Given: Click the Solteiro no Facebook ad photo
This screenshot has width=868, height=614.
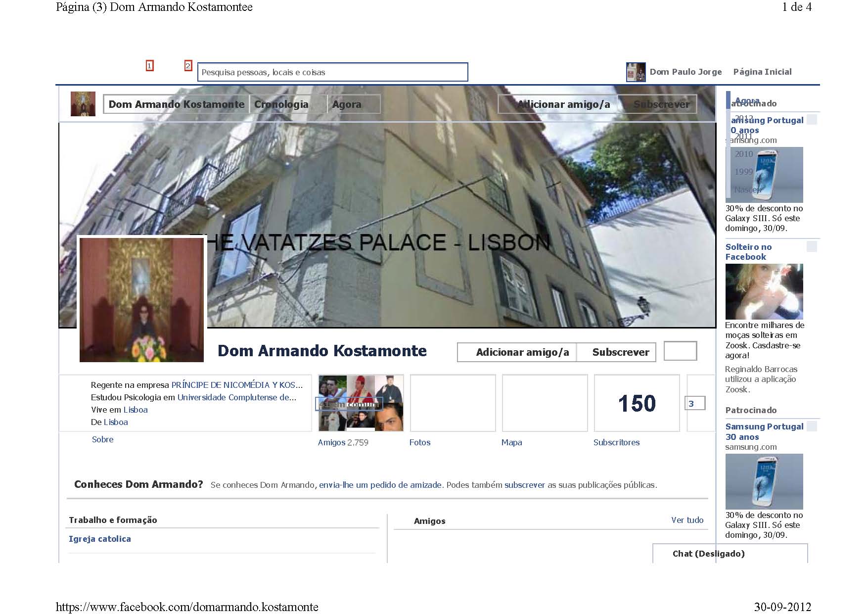Looking at the screenshot, I should 764,291.
